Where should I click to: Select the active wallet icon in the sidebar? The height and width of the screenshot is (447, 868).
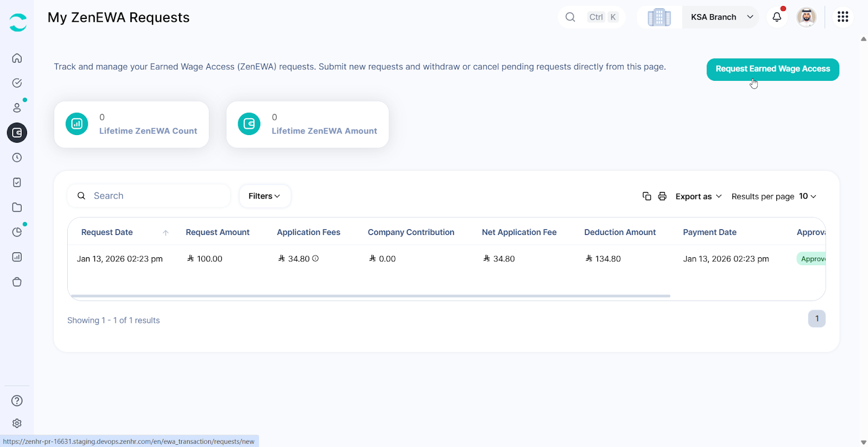click(17, 132)
